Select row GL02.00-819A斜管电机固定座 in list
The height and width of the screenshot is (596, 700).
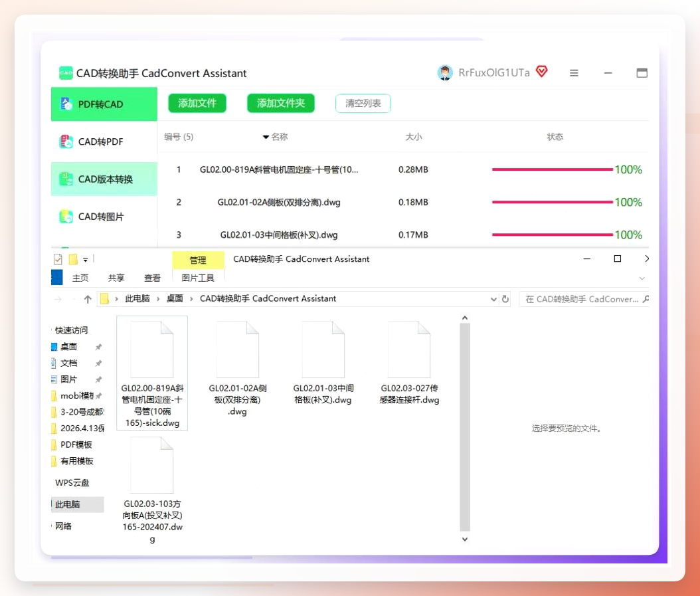(403, 170)
